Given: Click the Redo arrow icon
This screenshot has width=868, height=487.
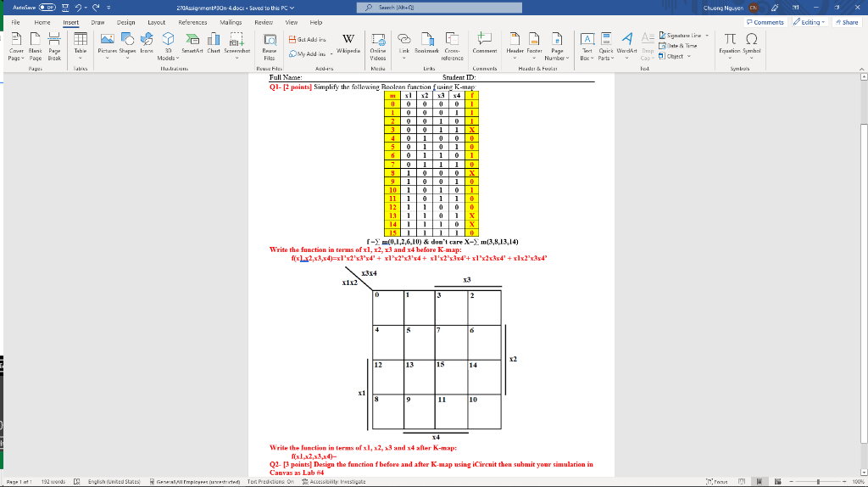Looking at the screenshot, I should pyautogui.click(x=97, y=8).
